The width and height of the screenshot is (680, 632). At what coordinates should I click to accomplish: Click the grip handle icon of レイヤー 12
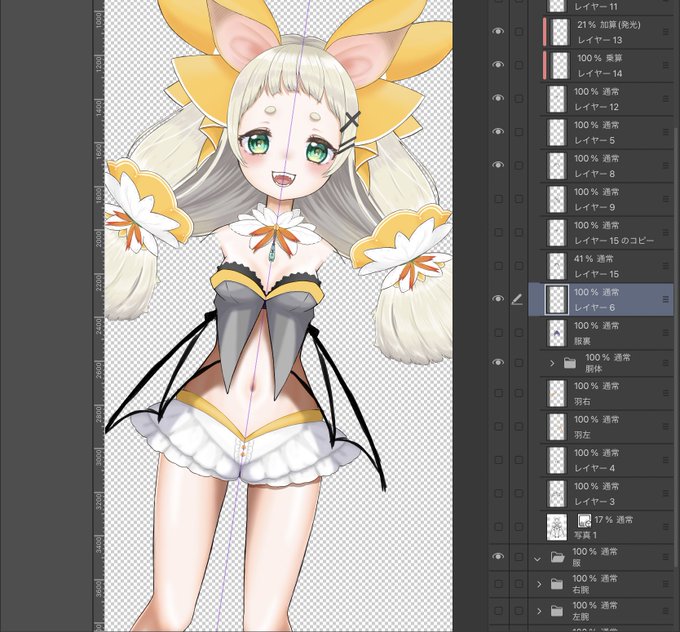[x=666, y=99]
